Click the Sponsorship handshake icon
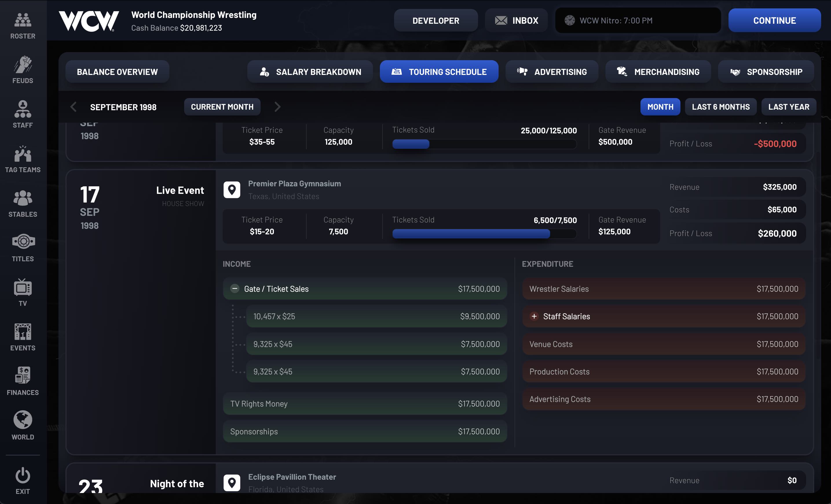The width and height of the screenshot is (831, 504). coord(735,72)
